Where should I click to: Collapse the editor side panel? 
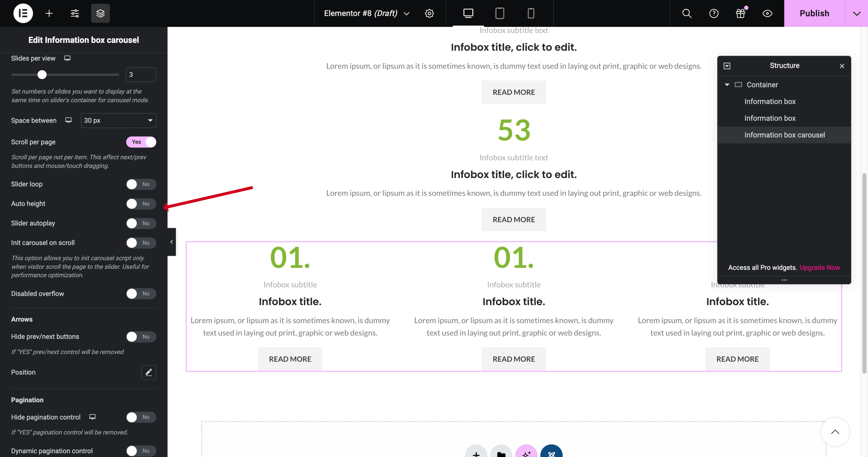172,242
